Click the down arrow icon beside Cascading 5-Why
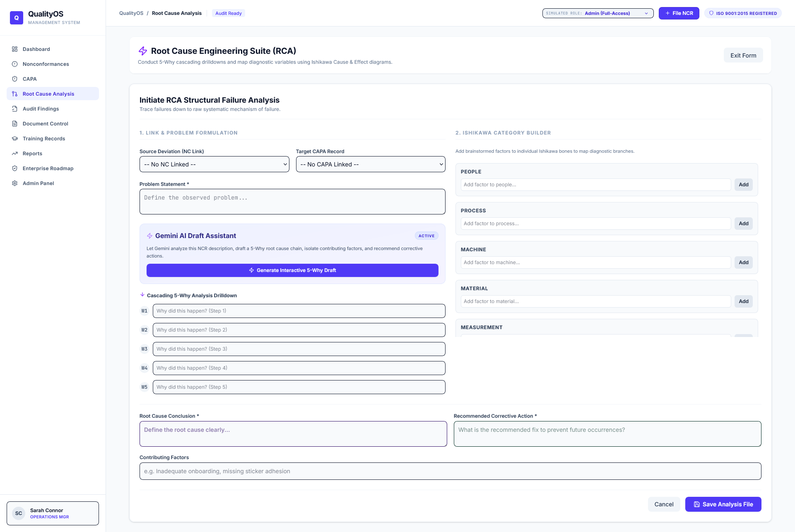 142,295
